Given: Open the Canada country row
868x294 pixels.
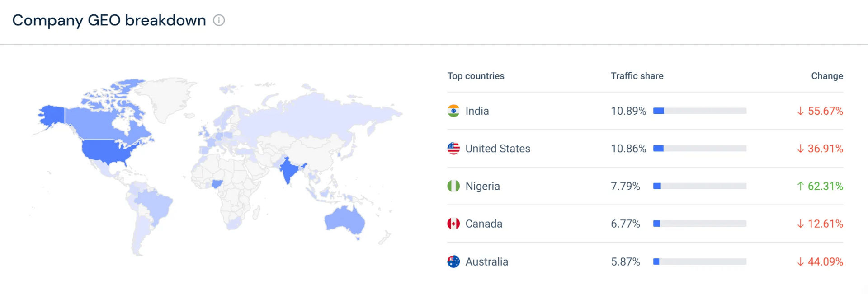Looking at the screenshot, I should coord(645,224).
